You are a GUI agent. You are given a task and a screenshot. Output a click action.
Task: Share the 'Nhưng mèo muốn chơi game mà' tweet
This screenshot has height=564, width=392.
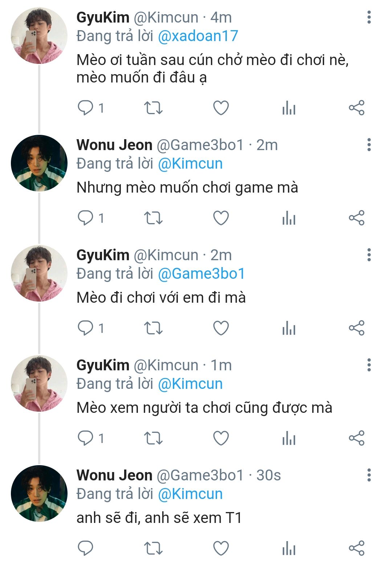point(356,218)
